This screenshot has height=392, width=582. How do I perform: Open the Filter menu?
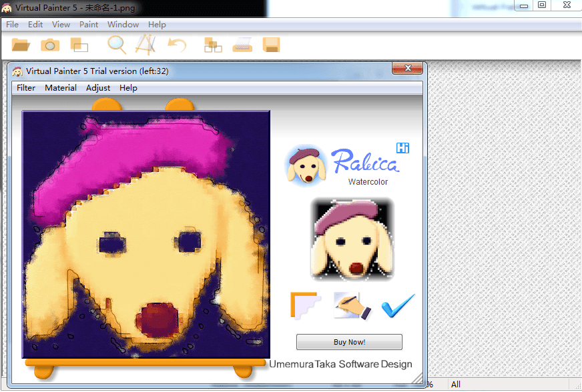tap(25, 87)
